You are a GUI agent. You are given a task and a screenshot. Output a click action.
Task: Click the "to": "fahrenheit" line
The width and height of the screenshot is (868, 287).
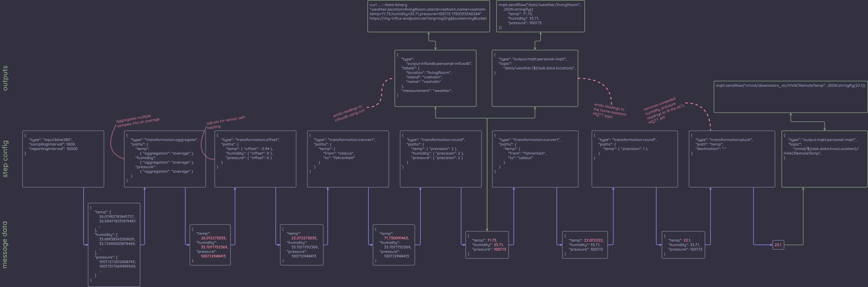[x=339, y=158]
